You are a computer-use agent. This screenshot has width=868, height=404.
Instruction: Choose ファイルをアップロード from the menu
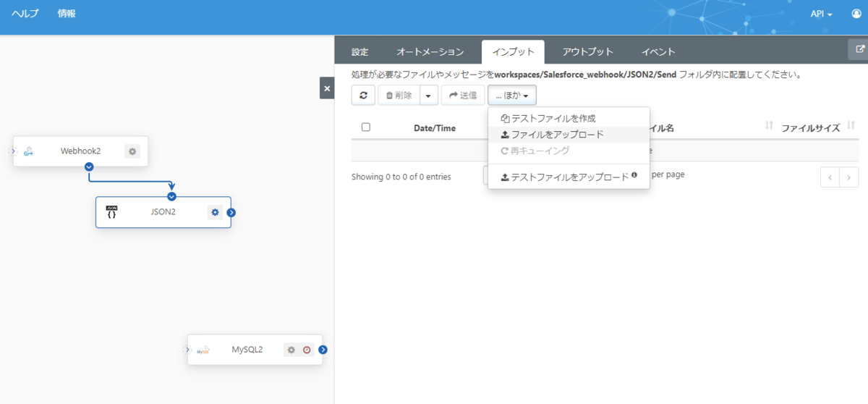[x=569, y=135]
